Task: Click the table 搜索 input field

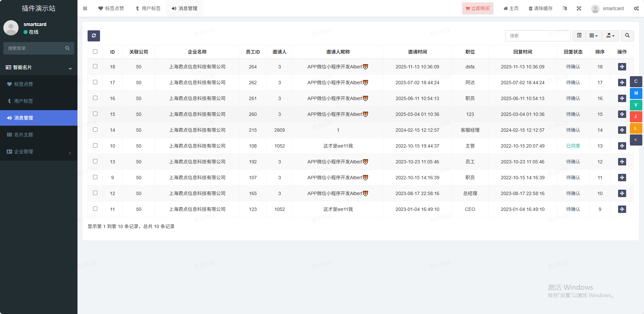Action: point(538,36)
